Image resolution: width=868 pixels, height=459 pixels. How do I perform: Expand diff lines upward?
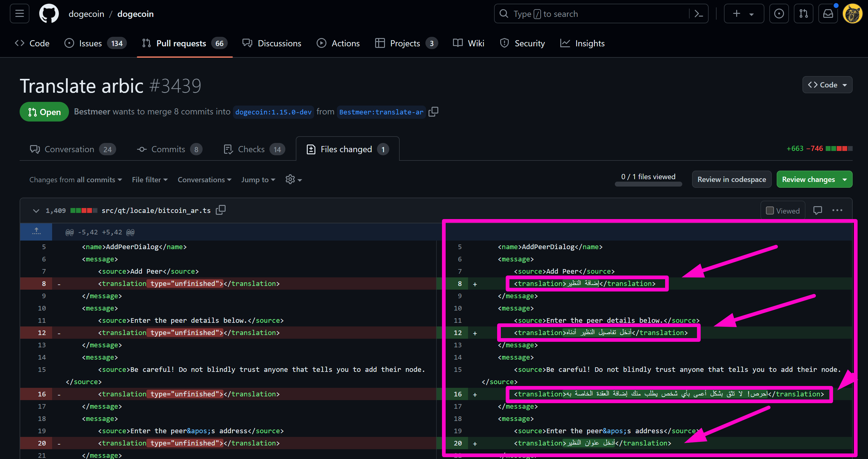[36, 232]
